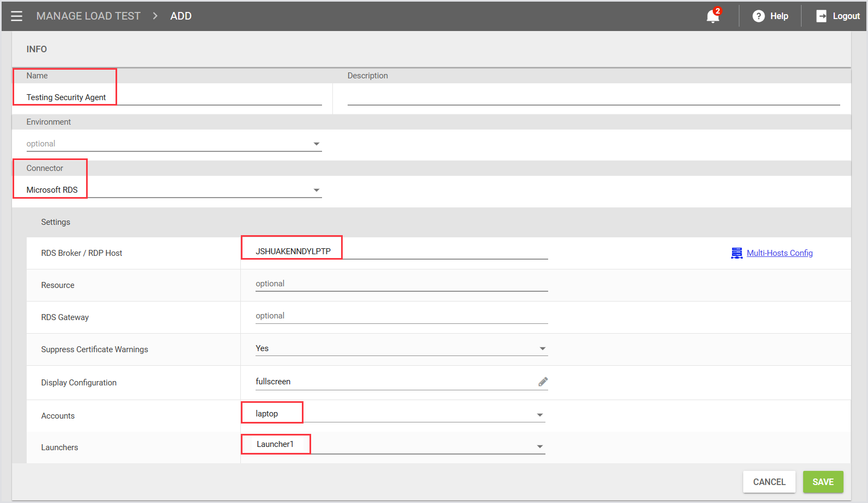Image resolution: width=868 pixels, height=503 pixels.
Task: Focus the Description text field
Action: (593, 97)
